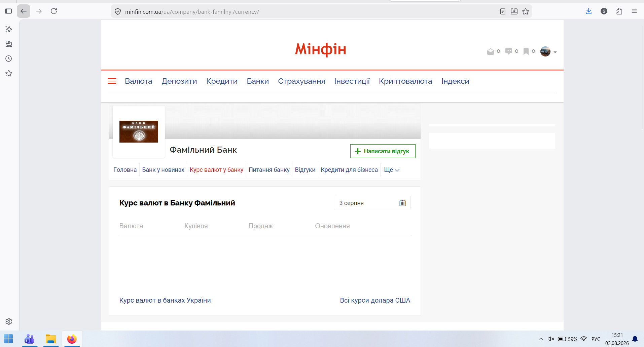Image resolution: width=644 pixels, height=347 pixels.
Task: Open the Firefox sidebar toggle icon
Action: [x=8, y=11]
